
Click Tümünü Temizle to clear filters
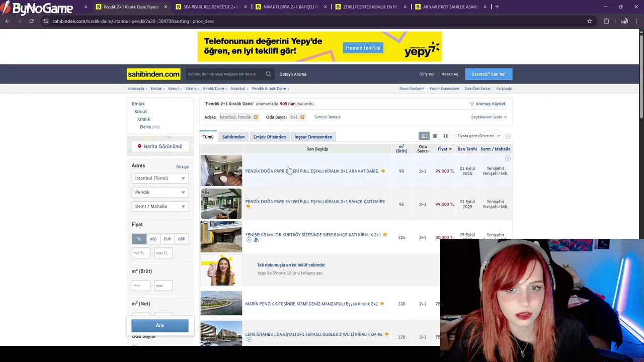[328, 117]
